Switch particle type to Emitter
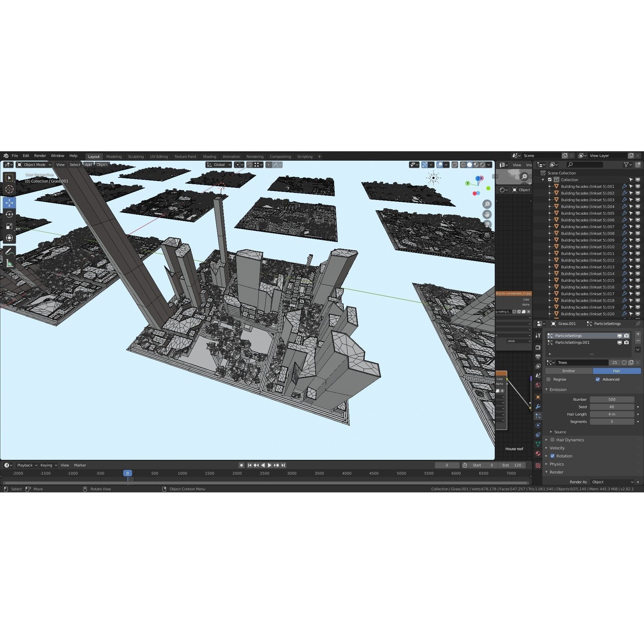Image resolution: width=644 pixels, height=644 pixels. 569,371
